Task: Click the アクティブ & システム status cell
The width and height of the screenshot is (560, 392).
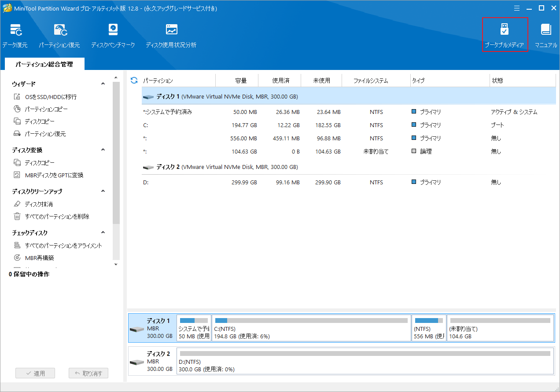Action: coord(514,112)
